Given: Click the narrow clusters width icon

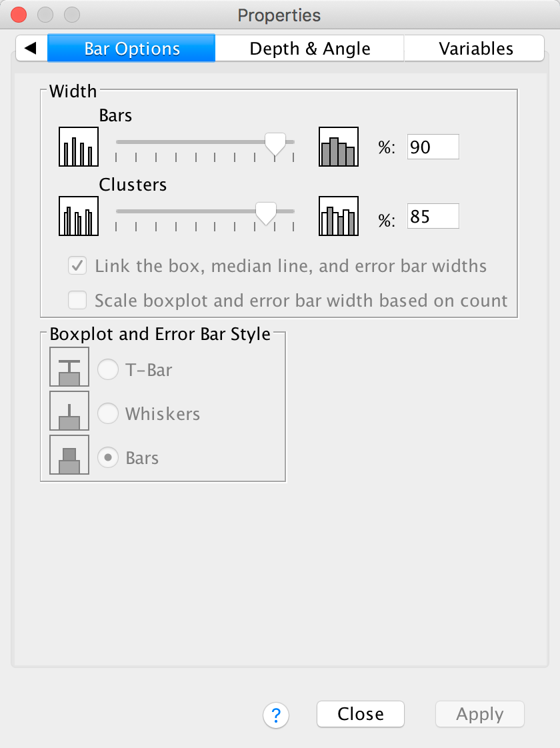Looking at the screenshot, I should click(x=79, y=216).
